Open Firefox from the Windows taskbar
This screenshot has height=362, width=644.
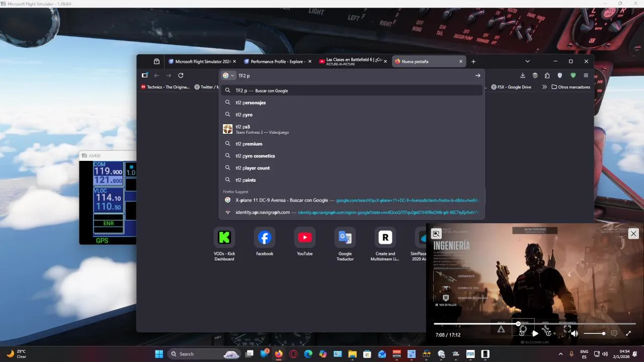(279, 354)
